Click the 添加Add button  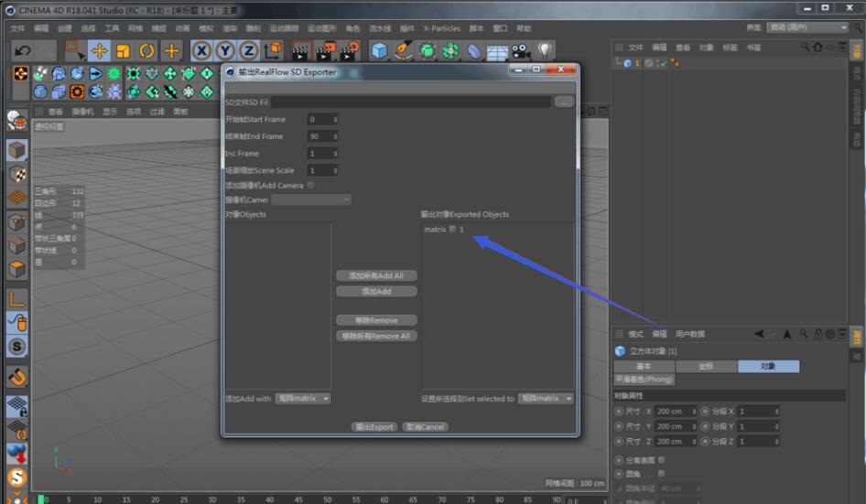pyautogui.click(x=376, y=292)
